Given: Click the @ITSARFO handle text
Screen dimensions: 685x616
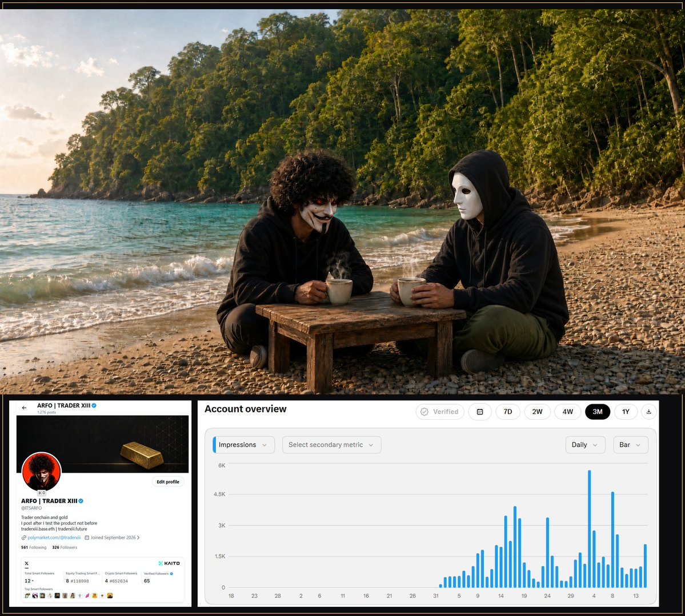Looking at the screenshot, I should (31, 508).
